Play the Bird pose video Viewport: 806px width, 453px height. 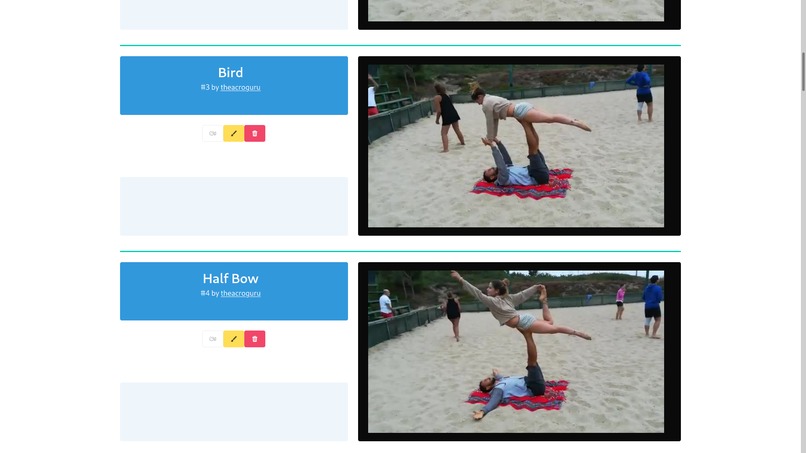pyautogui.click(x=519, y=146)
